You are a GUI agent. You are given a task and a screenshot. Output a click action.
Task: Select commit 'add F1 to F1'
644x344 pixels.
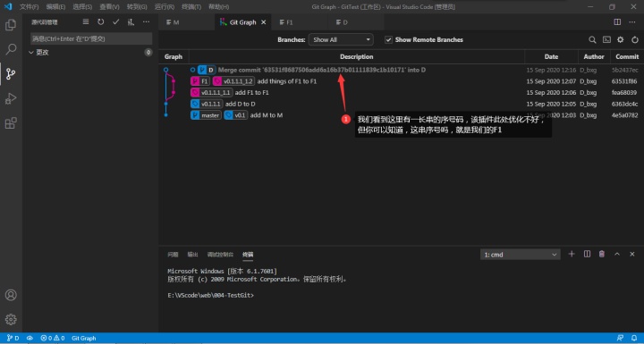point(401,92)
